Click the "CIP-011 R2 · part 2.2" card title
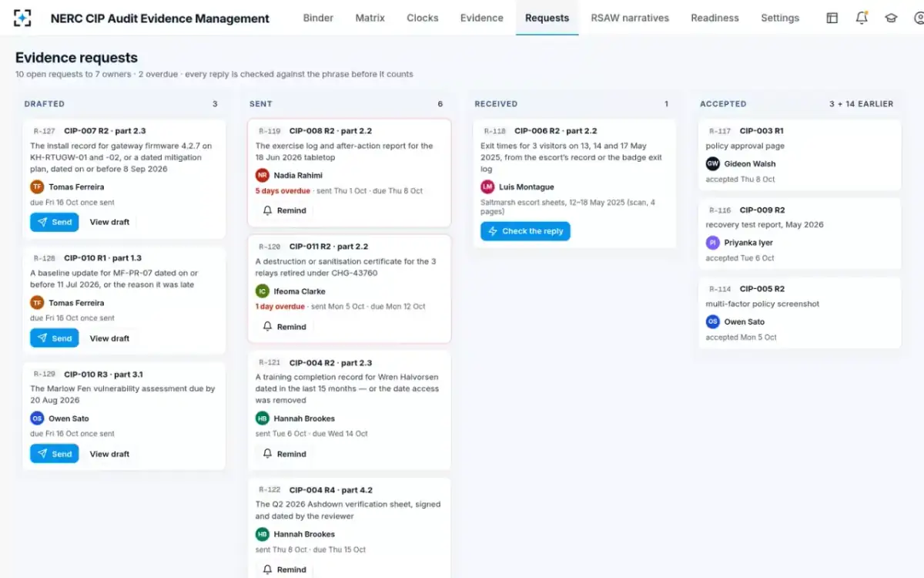The height and width of the screenshot is (578, 924). 329,247
